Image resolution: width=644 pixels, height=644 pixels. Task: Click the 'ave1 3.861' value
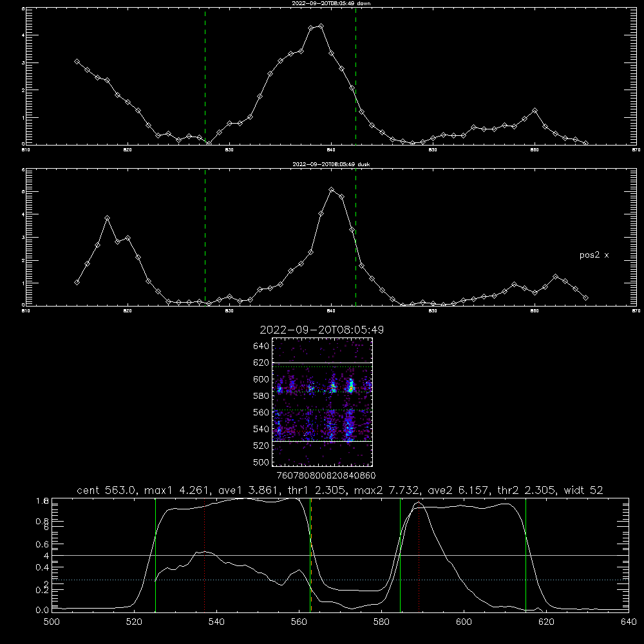click(x=249, y=490)
